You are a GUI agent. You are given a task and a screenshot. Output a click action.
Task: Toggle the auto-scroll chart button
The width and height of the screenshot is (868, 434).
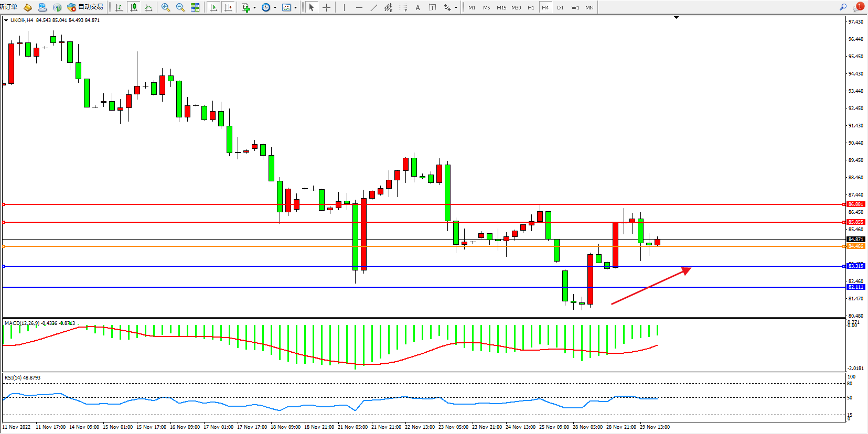coord(213,7)
